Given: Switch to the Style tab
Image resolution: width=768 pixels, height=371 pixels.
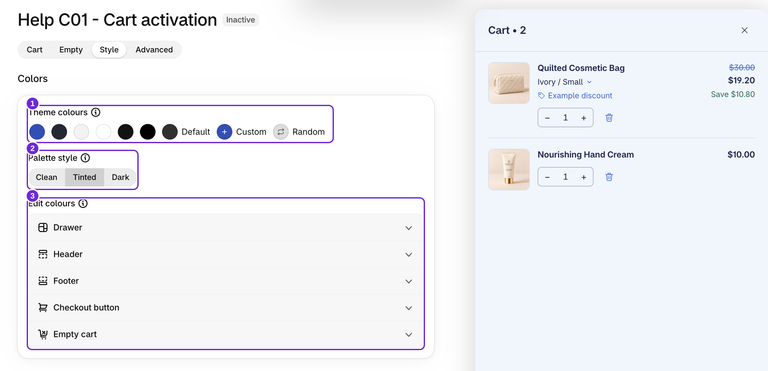Looking at the screenshot, I should tap(109, 50).
